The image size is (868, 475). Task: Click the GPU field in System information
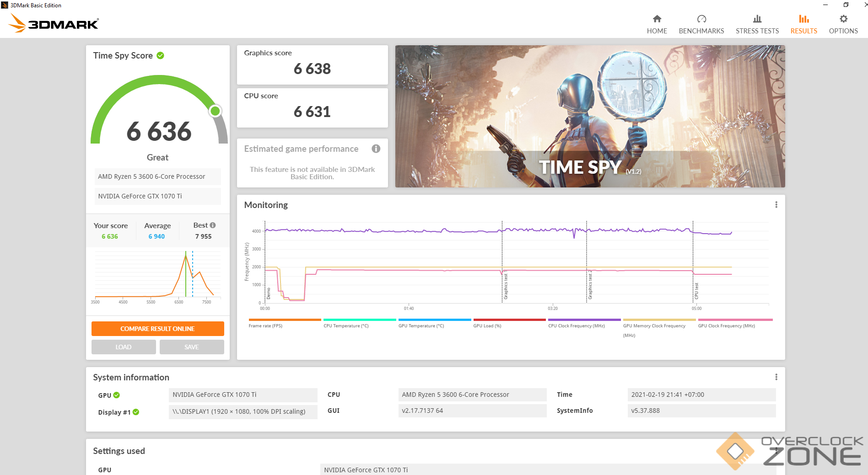click(x=243, y=395)
